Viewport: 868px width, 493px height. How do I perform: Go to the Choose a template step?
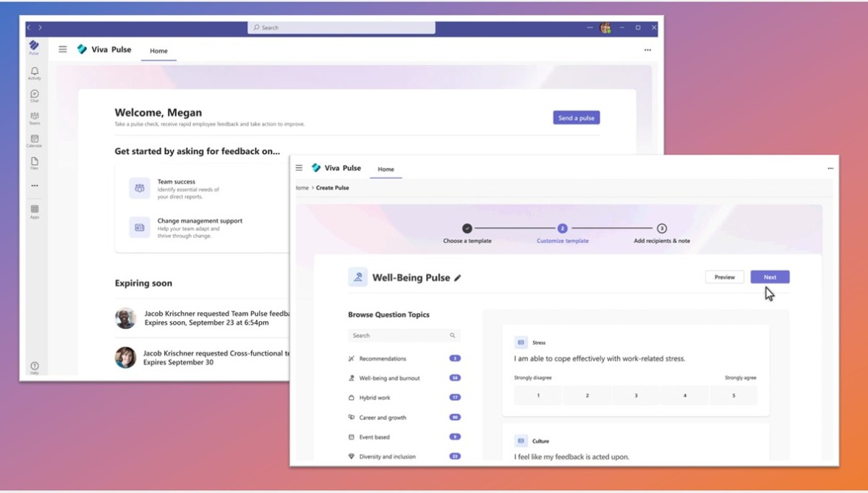pos(467,233)
